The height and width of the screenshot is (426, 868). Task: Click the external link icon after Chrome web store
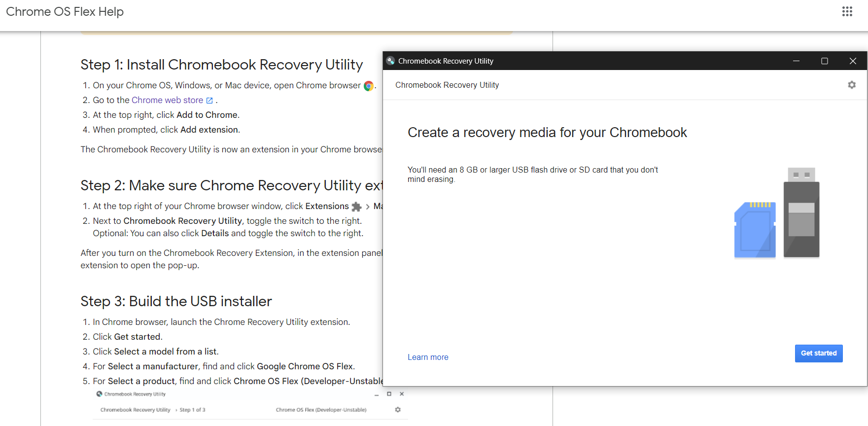[209, 101]
